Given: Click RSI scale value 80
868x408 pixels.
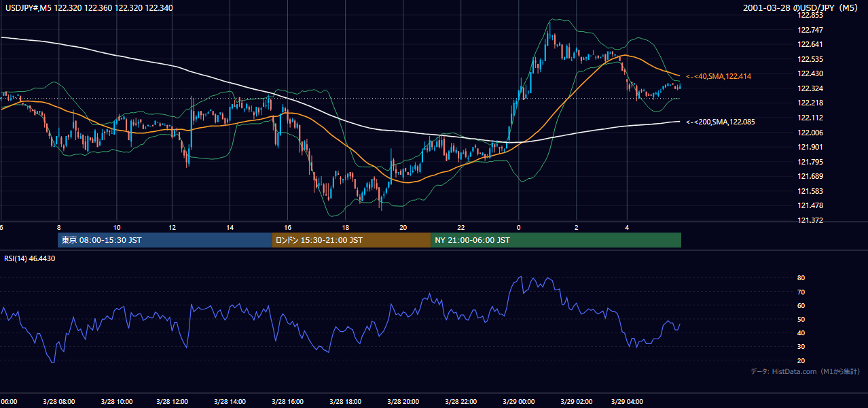Looking at the screenshot, I should click(x=801, y=278).
